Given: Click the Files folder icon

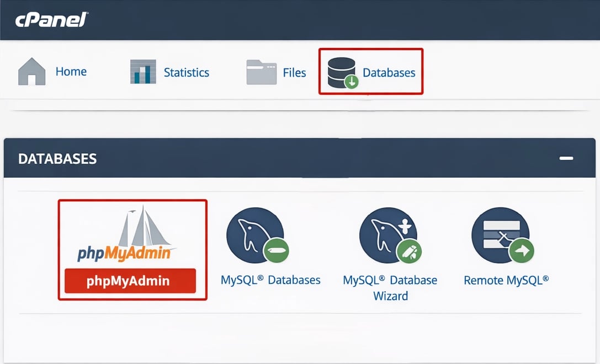Looking at the screenshot, I should (x=261, y=72).
